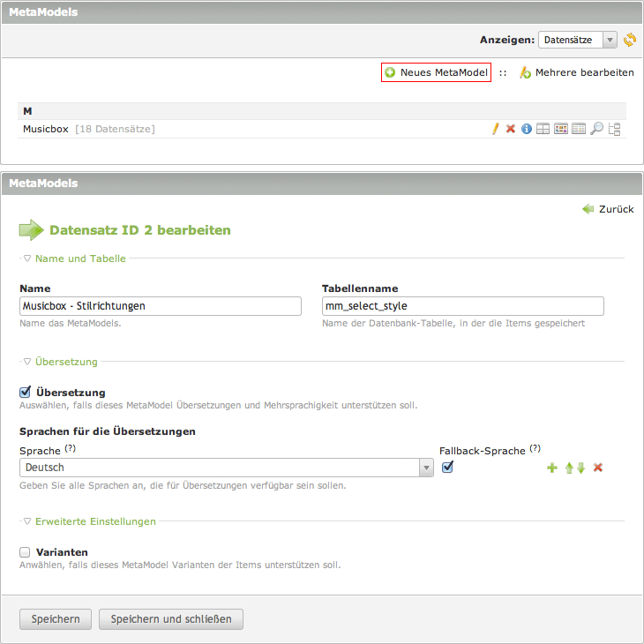Click into the Tabellenname input field
Image resolution: width=644 pixels, height=644 pixels.
tap(463, 306)
